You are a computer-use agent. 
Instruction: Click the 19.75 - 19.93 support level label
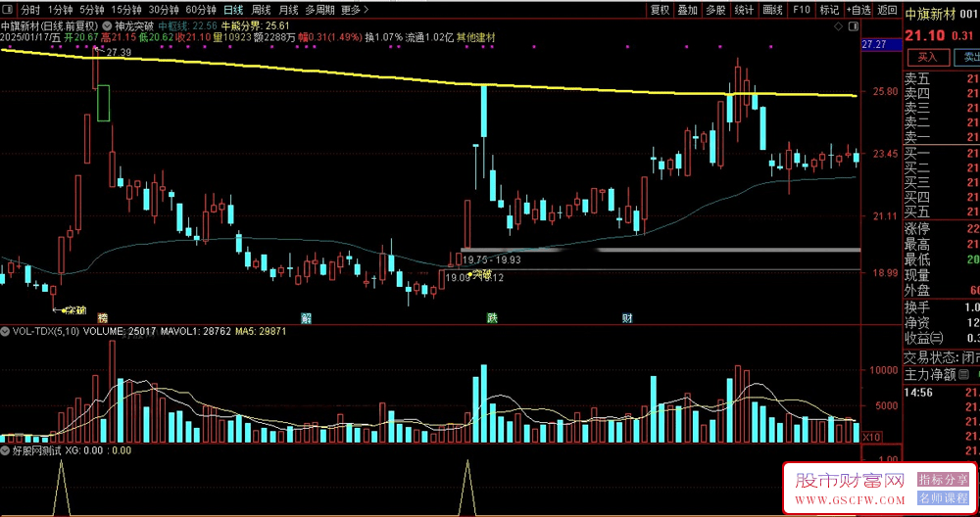pos(493,259)
